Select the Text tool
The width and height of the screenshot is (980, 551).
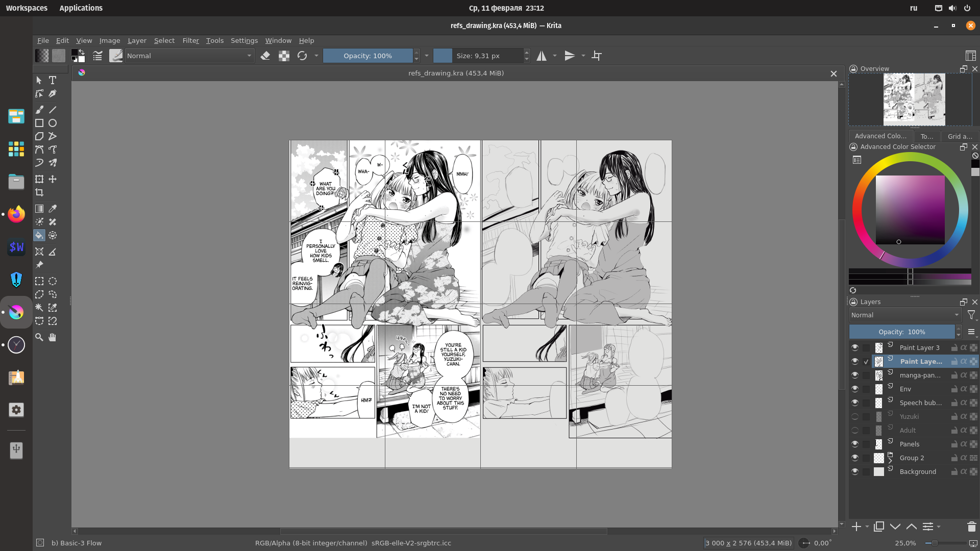pyautogui.click(x=53, y=80)
